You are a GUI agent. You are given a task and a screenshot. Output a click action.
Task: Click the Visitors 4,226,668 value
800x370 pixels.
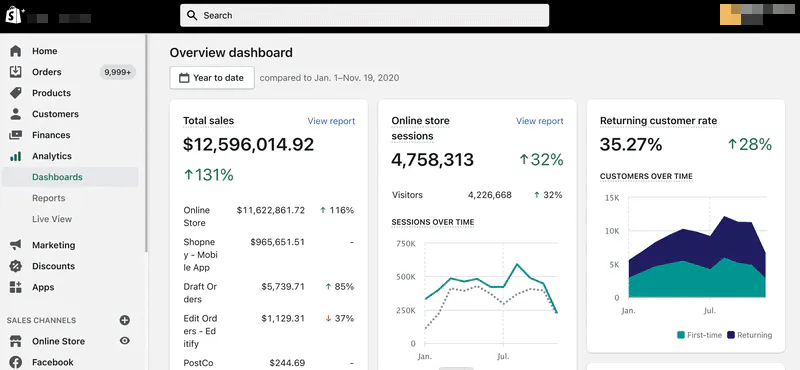490,195
